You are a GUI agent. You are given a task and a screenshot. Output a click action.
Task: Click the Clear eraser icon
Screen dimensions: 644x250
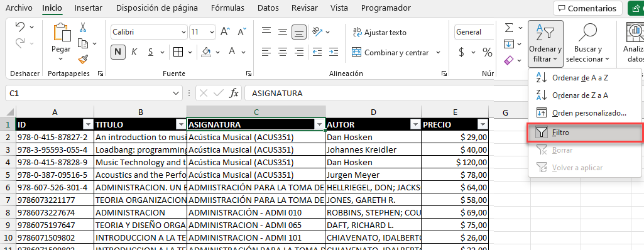pos(509,60)
